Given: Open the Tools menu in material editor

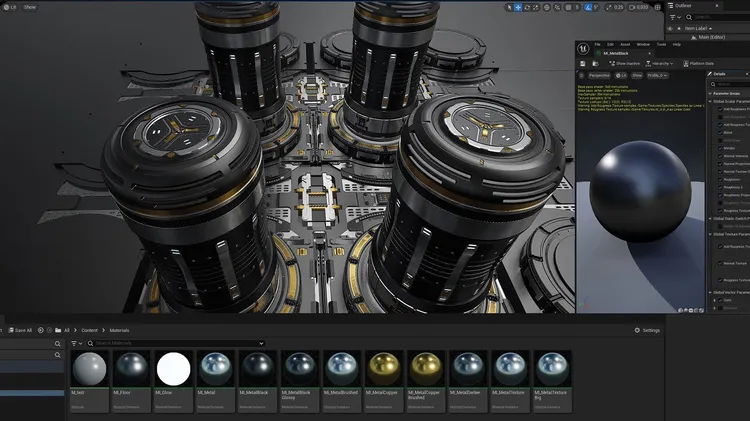Looking at the screenshot, I should click(662, 44).
